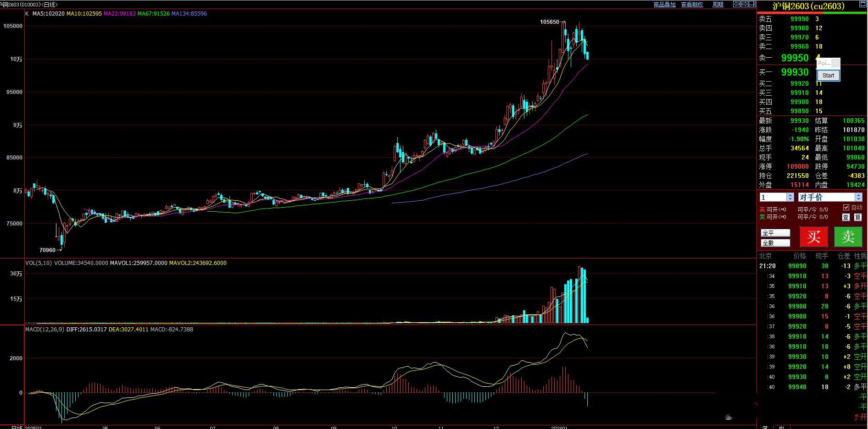Image resolution: width=868 pixels, height=429 pixels.
Task: Go to previous chart with left-arrow icon
Action: click(x=737, y=4)
